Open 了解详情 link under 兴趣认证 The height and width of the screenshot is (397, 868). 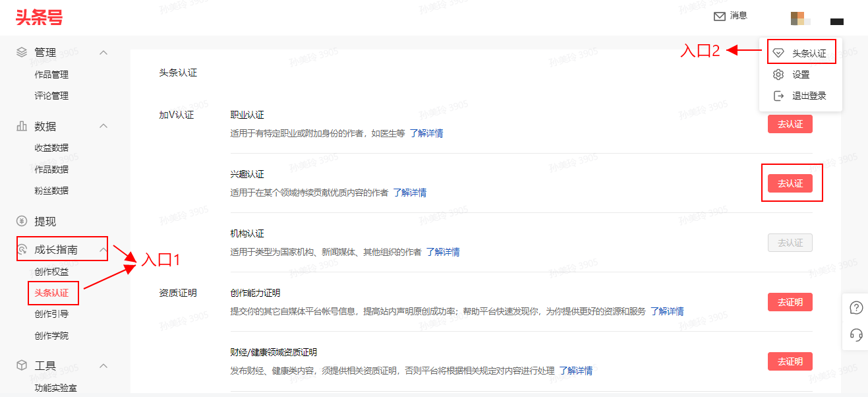click(x=410, y=193)
